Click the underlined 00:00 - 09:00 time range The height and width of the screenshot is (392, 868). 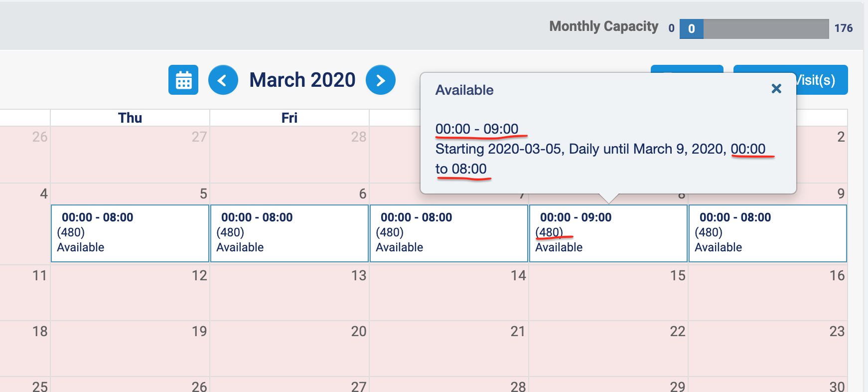(x=477, y=129)
